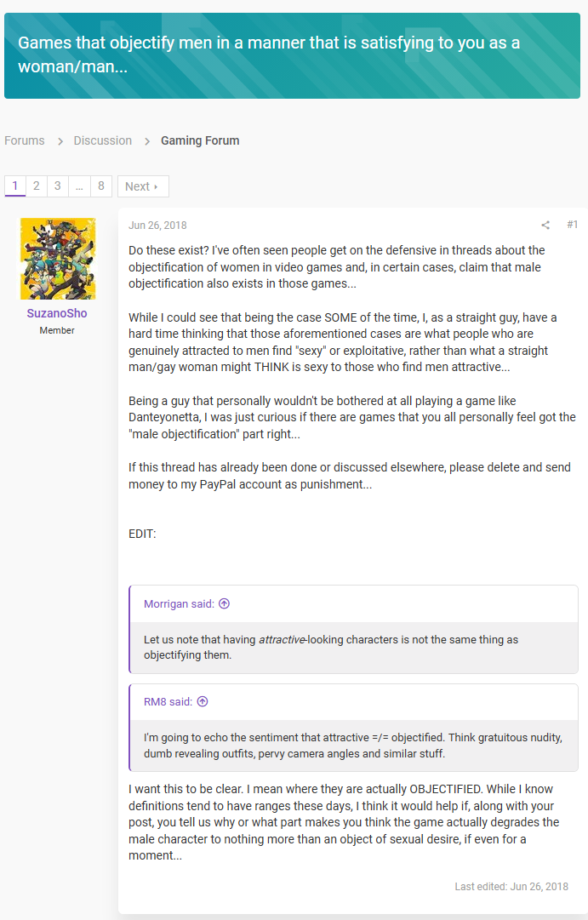Expand the ellipsis page jump menu

(79, 186)
